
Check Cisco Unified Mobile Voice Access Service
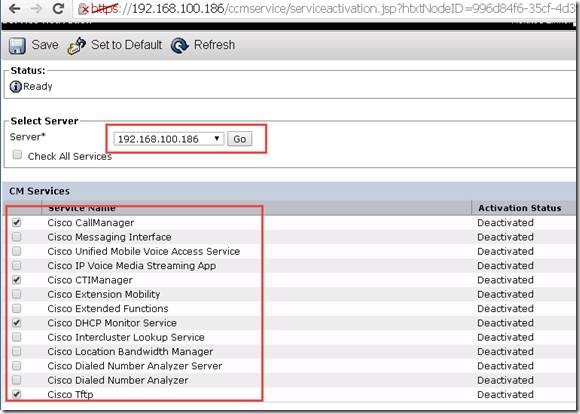pos(17,251)
